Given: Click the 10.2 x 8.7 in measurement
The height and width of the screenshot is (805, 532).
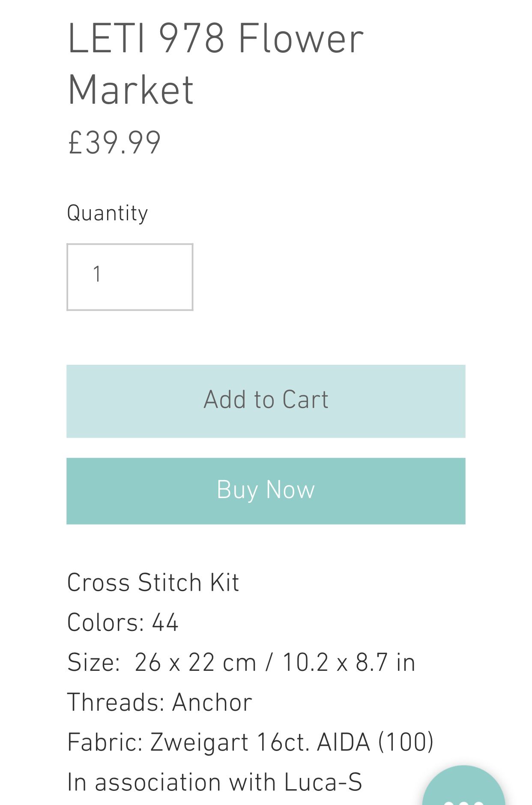Looking at the screenshot, I should [349, 662].
